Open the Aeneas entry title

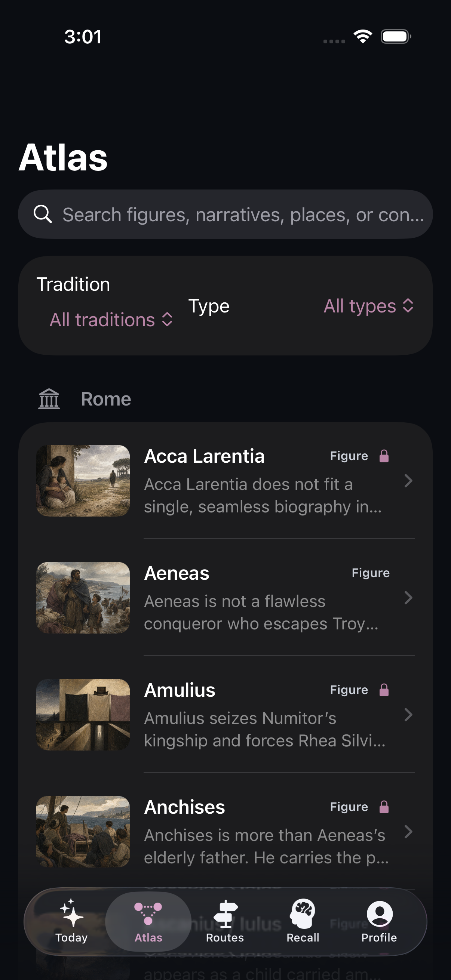(177, 573)
